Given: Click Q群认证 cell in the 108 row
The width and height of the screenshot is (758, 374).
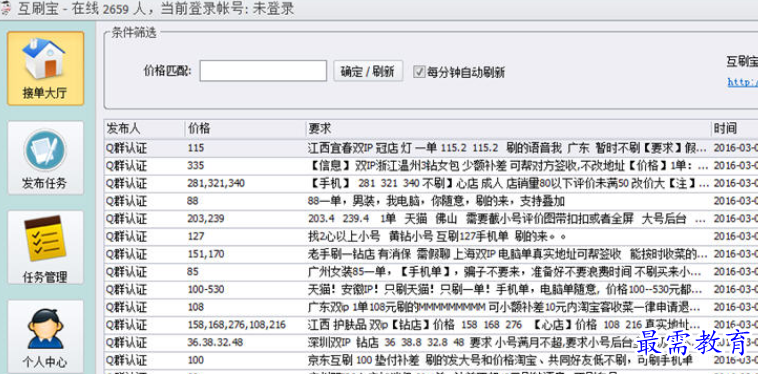Looking at the screenshot, I should tap(126, 307).
